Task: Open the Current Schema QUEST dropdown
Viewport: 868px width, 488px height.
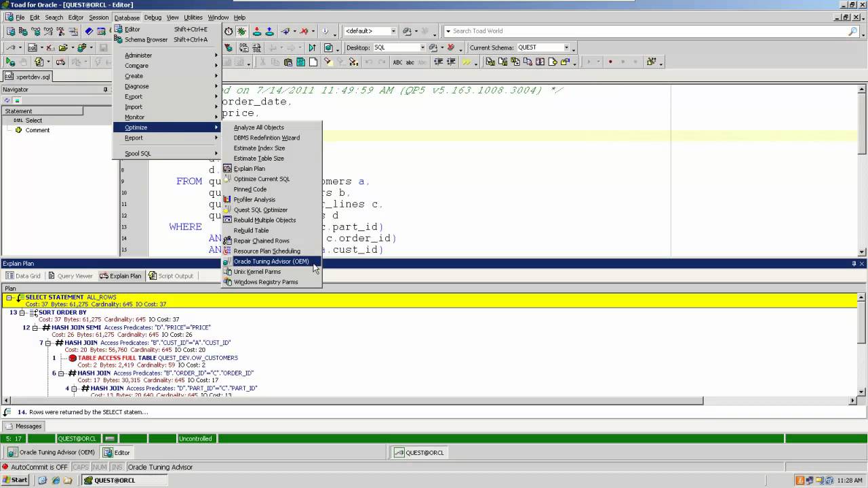Action: pyautogui.click(x=566, y=47)
